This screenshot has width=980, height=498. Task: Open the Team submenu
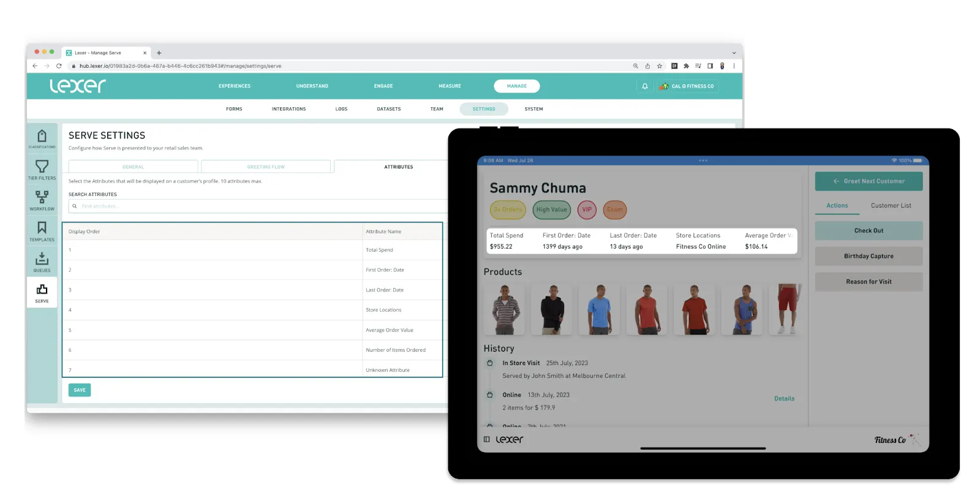(x=437, y=109)
